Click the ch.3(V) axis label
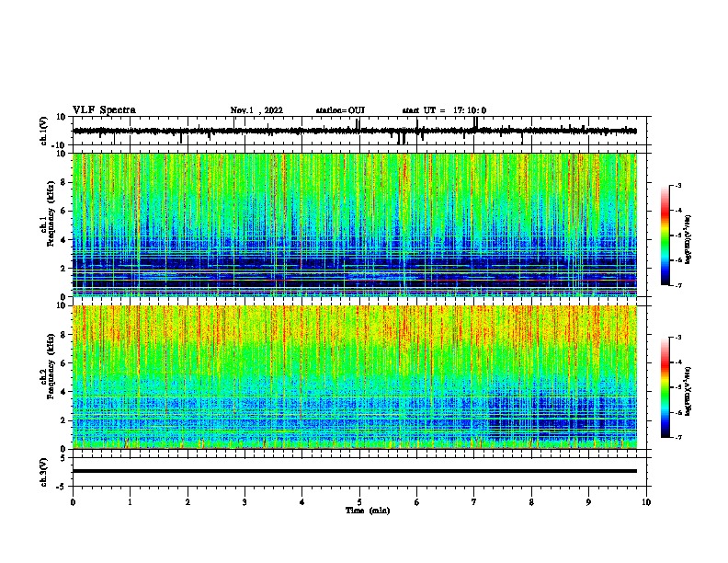This screenshot has width=728, height=563. coord(44,472)
